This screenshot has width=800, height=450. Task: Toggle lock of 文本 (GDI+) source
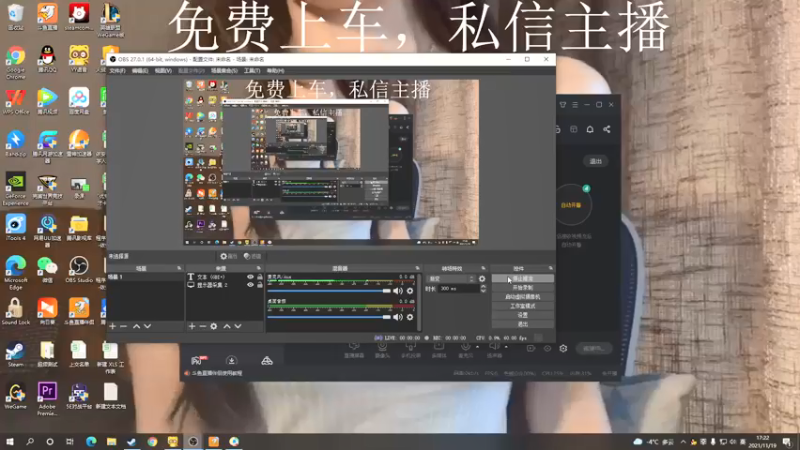coord(260,277)
